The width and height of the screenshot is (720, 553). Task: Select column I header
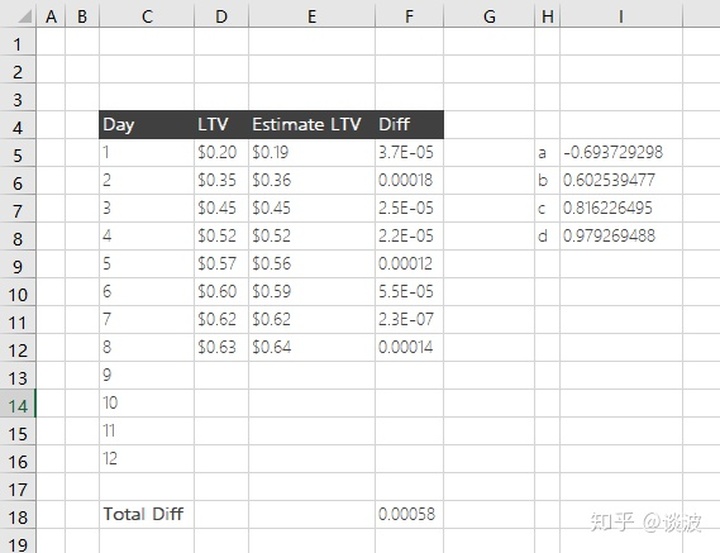[621, 17]
